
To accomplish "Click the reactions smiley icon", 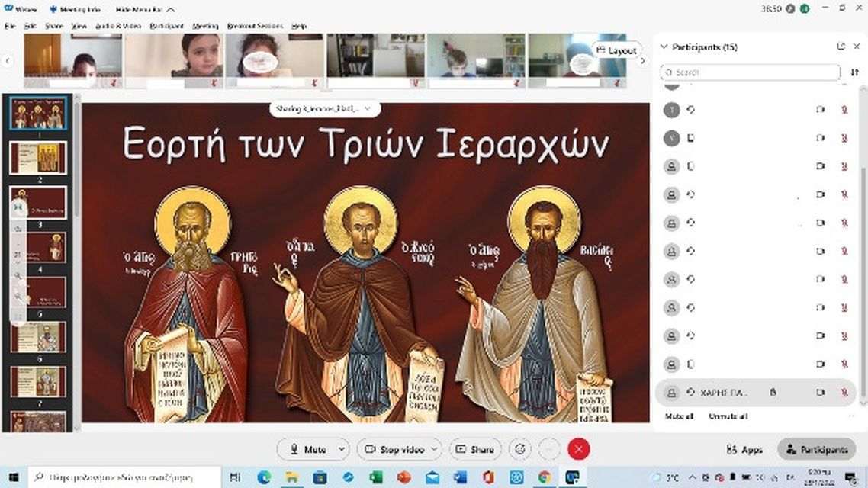I will click(519, 449).
